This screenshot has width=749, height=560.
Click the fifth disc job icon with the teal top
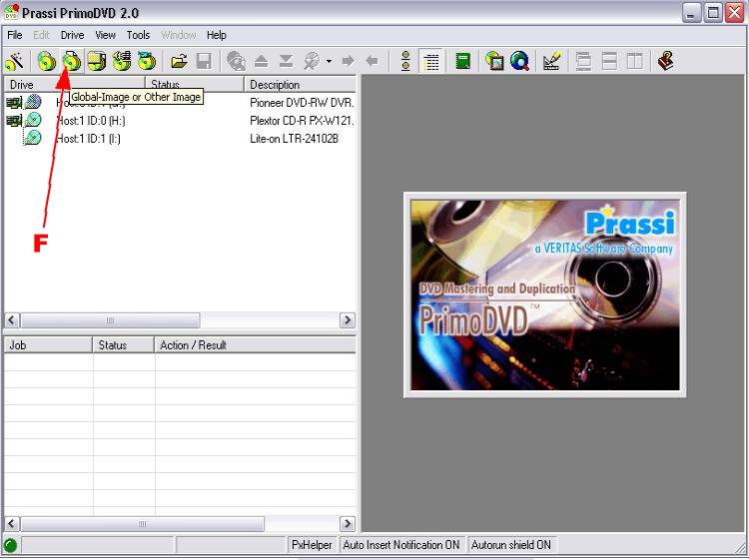(147, 61)
